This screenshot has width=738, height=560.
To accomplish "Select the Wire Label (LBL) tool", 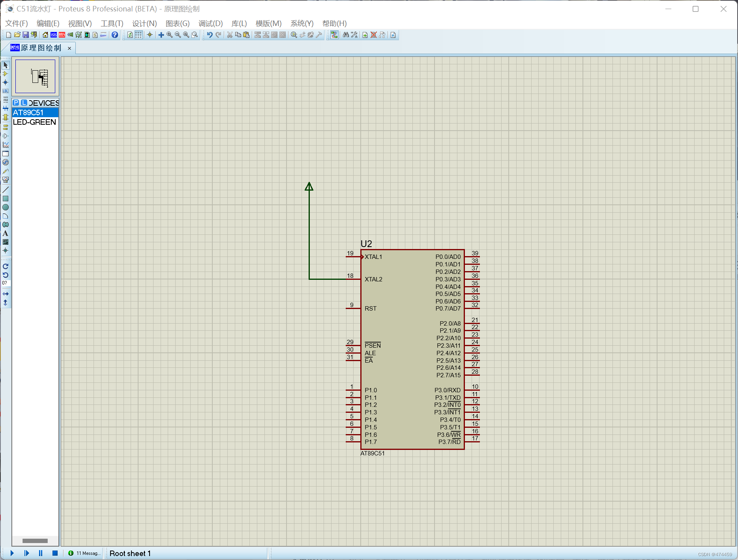I will click(6, 91).
